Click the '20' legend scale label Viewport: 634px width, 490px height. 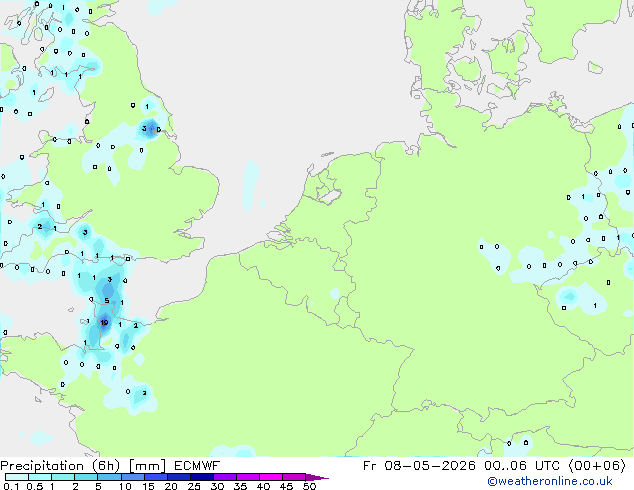point(171,486)
